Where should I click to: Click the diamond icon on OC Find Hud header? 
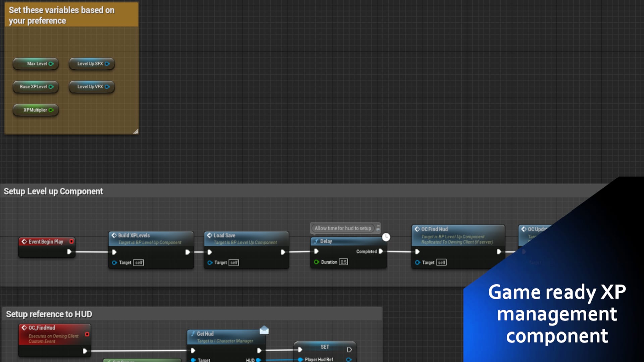click(x=417, y=229)
